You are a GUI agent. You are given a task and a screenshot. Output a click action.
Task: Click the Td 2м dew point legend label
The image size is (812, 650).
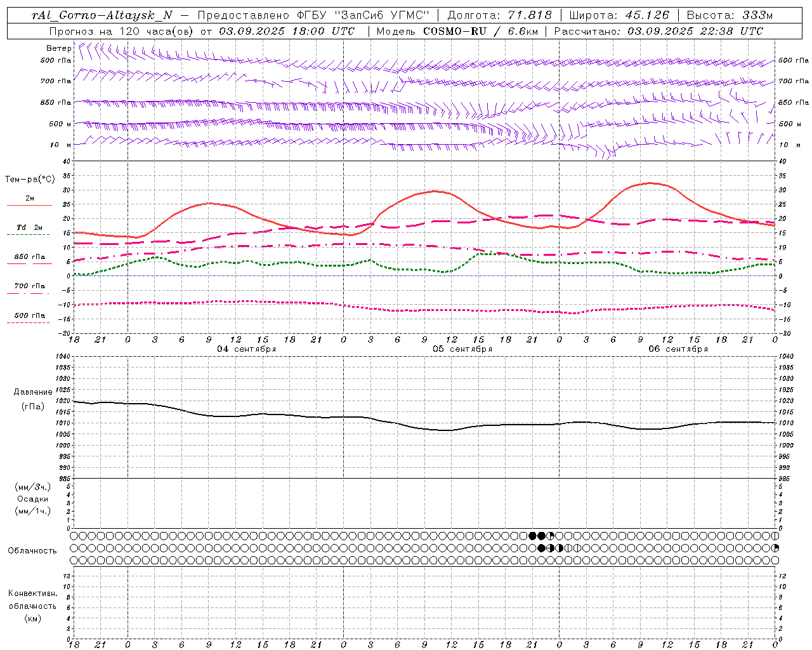[x=29, y=227]
